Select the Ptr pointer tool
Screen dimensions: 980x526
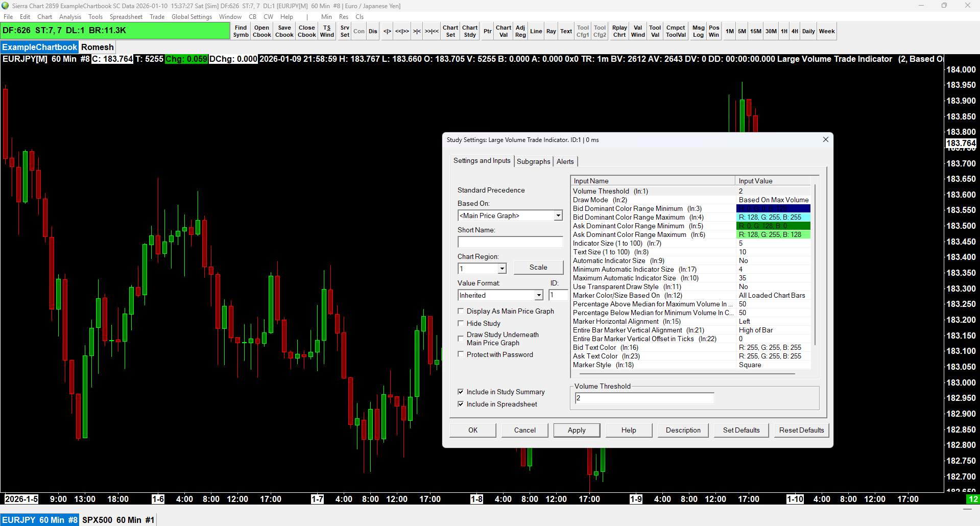click(488, 31)
